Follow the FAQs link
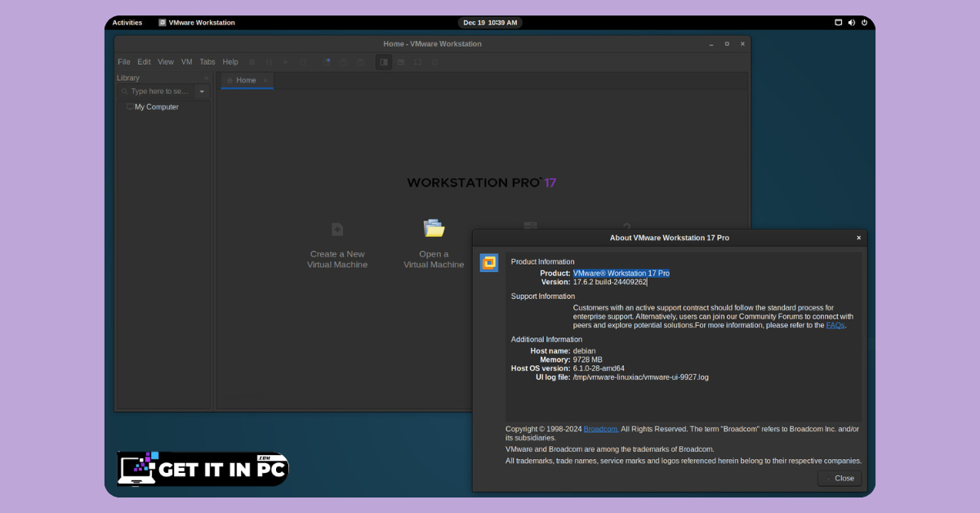Screen dimensions: 980x513 [x=835, y=325]
